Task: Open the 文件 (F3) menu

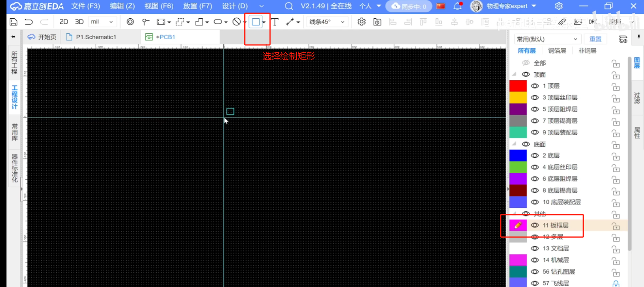Action: point(86,6)
